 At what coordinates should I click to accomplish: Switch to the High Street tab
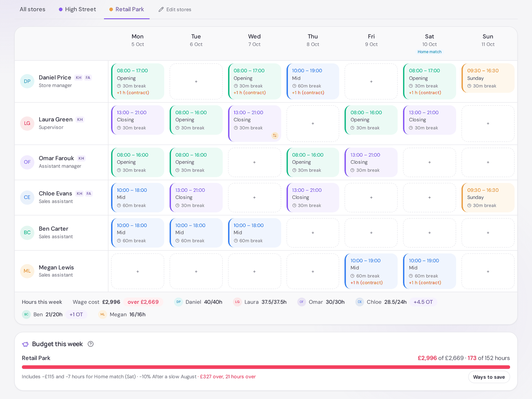click(77, 9)
